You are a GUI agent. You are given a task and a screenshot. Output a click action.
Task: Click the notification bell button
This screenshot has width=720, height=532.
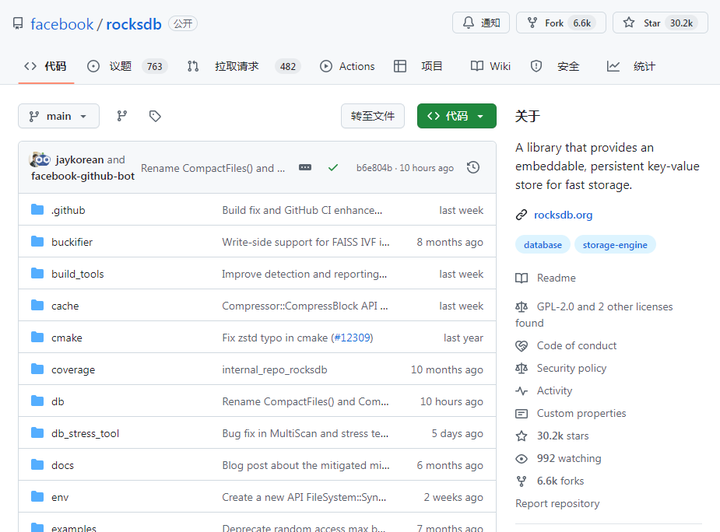[481, 23]
